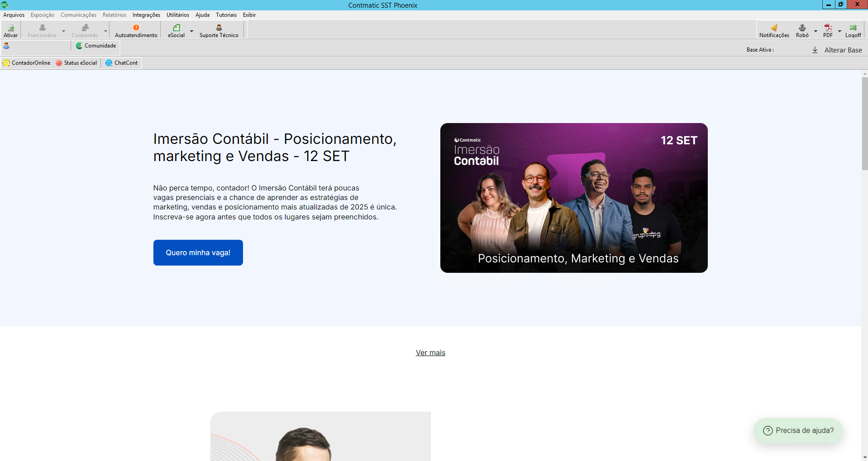Select the Funcionário toolbar button

tap(42, 30)
